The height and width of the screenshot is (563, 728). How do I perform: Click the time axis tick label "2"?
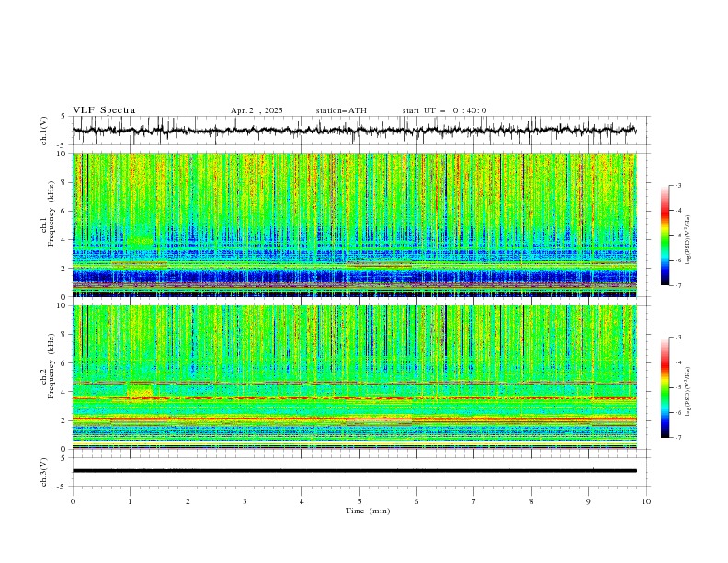point(188,501)
